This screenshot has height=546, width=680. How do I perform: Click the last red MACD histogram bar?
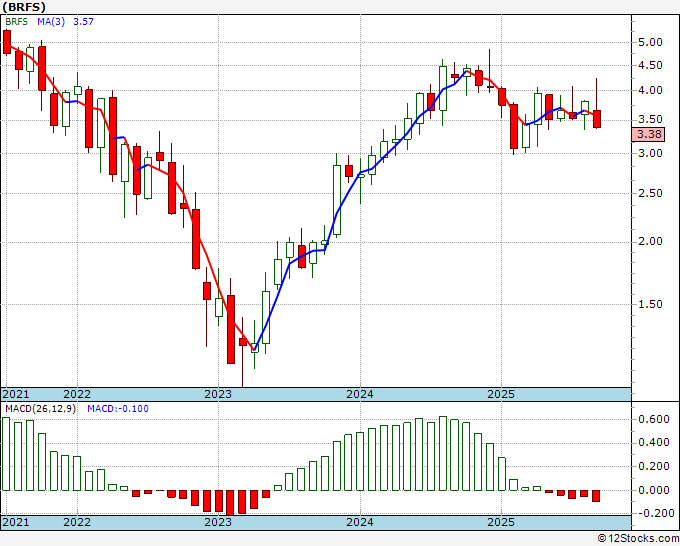point(596,496)
